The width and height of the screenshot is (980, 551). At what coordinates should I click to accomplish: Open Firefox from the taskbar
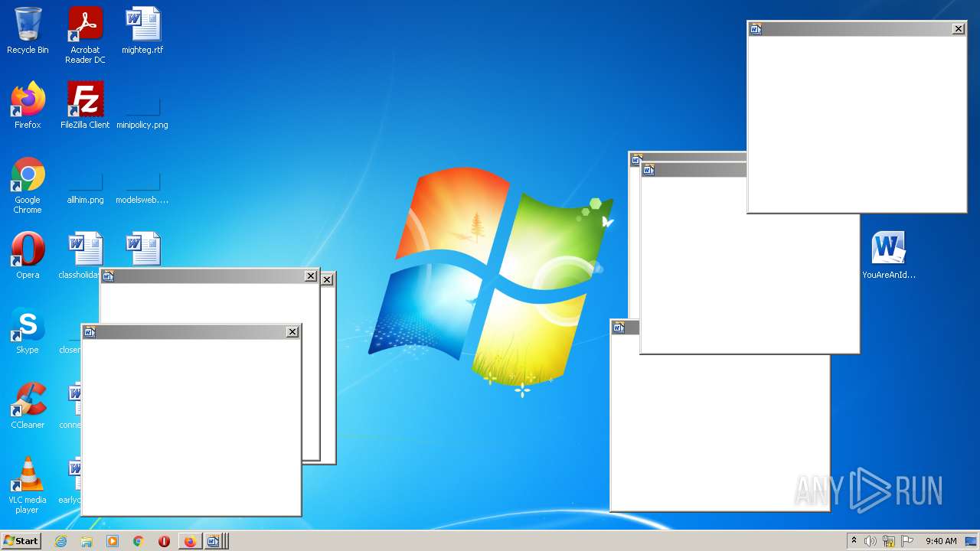[x=190, y=541]
